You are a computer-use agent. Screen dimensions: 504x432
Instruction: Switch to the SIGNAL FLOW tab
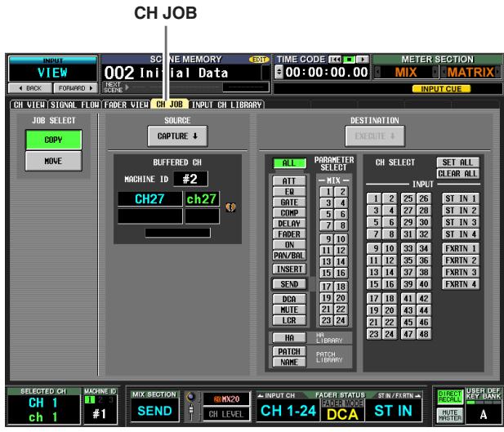coord(75,105)
